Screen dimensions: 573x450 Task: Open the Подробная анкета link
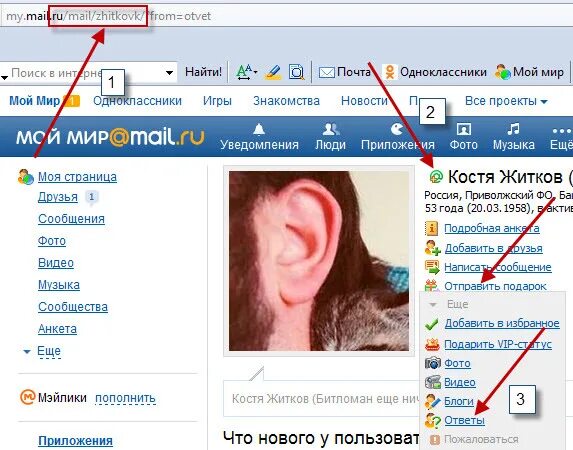492,228
